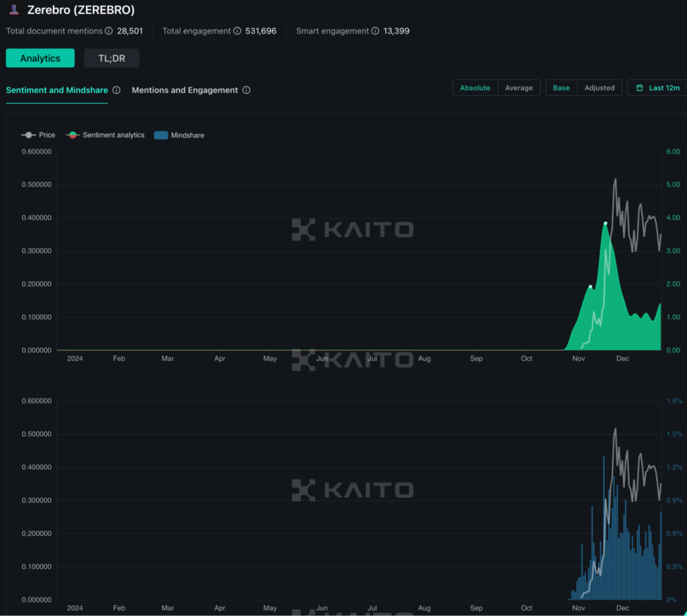Click the Total document mentions label
Image resolution: width=687 pixels, height=616 pixels.
tap(54, 31)
